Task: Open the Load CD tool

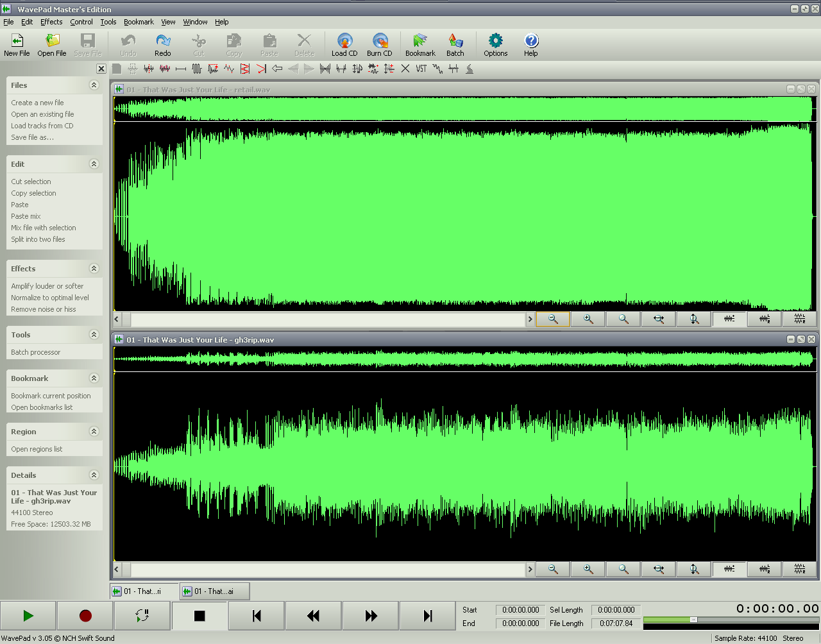Action: click(344, 45)
